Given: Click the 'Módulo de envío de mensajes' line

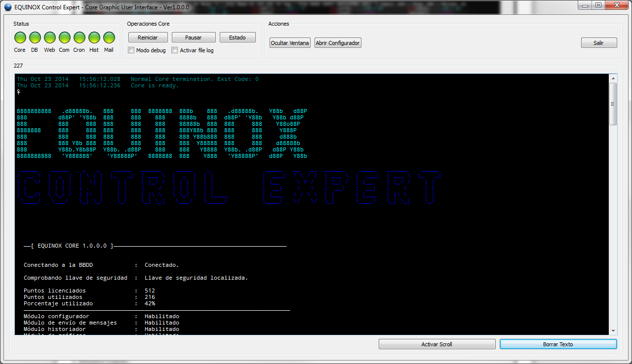Looking at the screenshot, I should click(101, 323).
